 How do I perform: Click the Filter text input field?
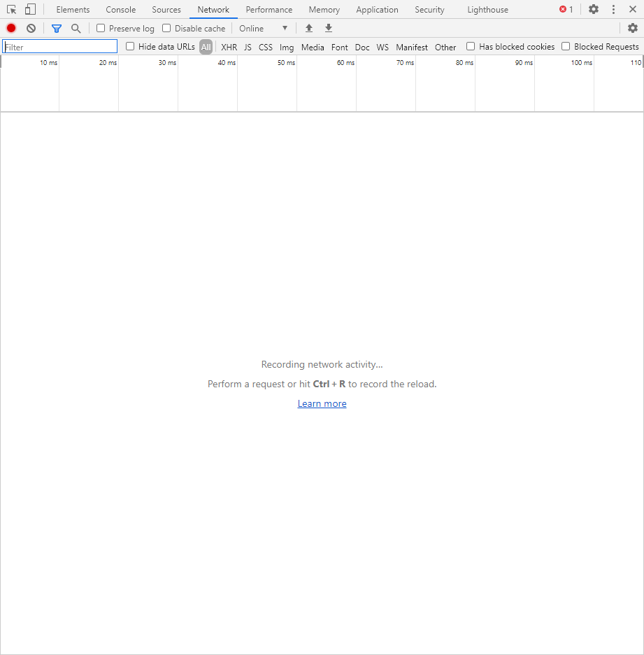pyautogui.click(x=60, y=47)
